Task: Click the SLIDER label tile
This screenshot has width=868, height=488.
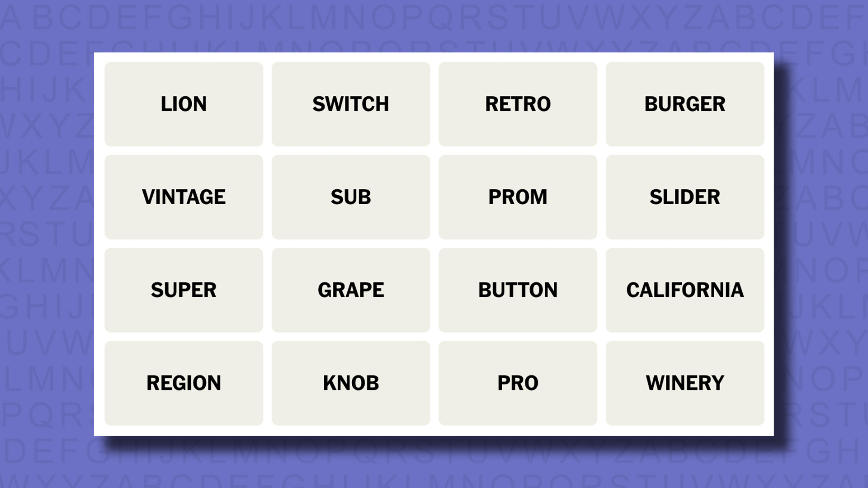Action: (685, 197)
